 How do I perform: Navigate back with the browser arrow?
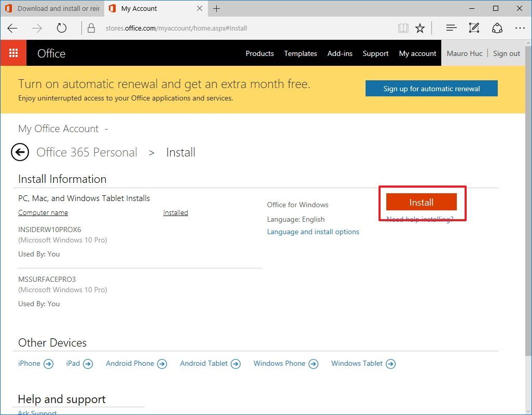click(x=12, y=28)
